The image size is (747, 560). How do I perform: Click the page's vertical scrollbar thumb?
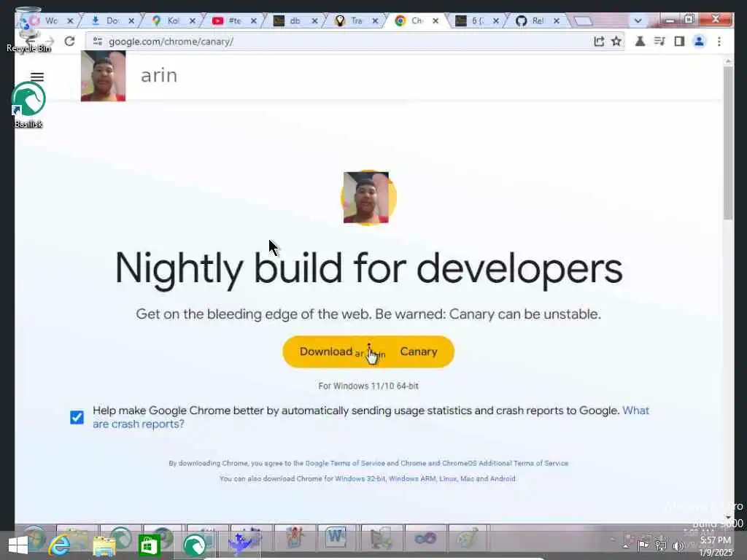click(728, 143)
